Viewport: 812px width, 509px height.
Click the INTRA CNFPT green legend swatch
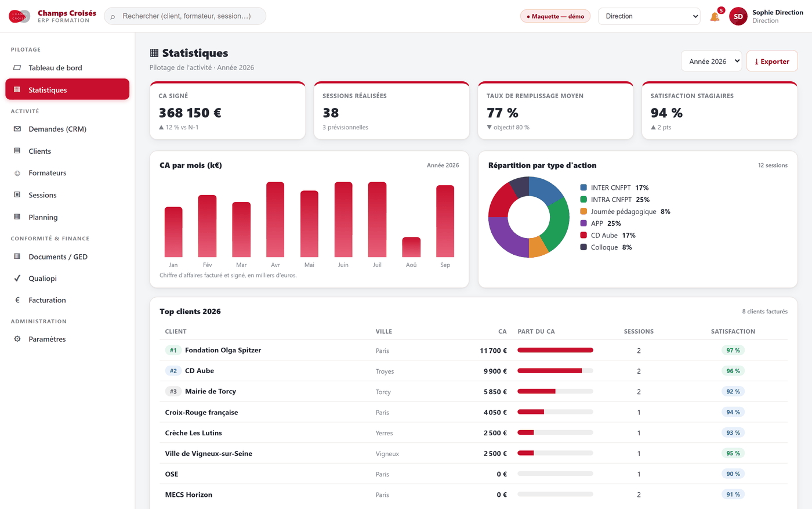(x=583, y=200)
